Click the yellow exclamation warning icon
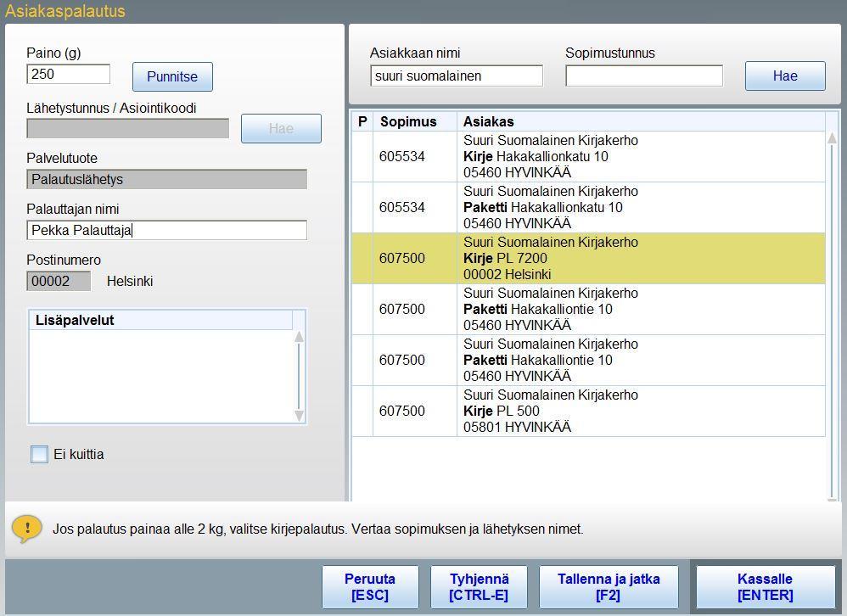Image resolution: width=847 pixels, height=616 pixels. pos(26,529)
